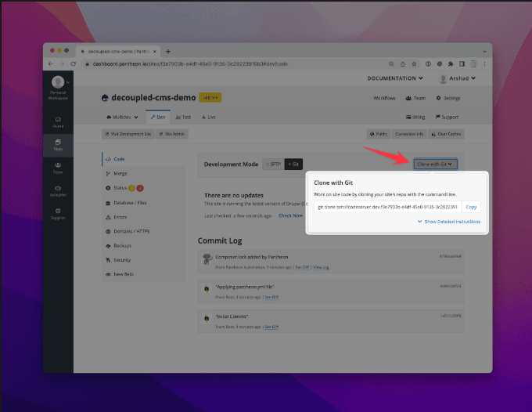Expand the DOCUMENTATION dropdown

click(395, 78)
